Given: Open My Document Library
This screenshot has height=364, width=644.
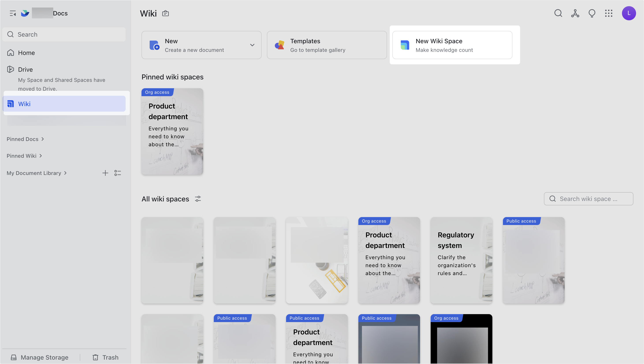Looking at the screenshot, I should 34,173.
